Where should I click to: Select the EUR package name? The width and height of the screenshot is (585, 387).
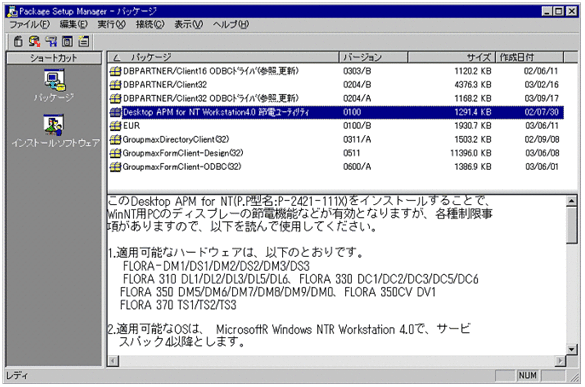coord(132,126)
